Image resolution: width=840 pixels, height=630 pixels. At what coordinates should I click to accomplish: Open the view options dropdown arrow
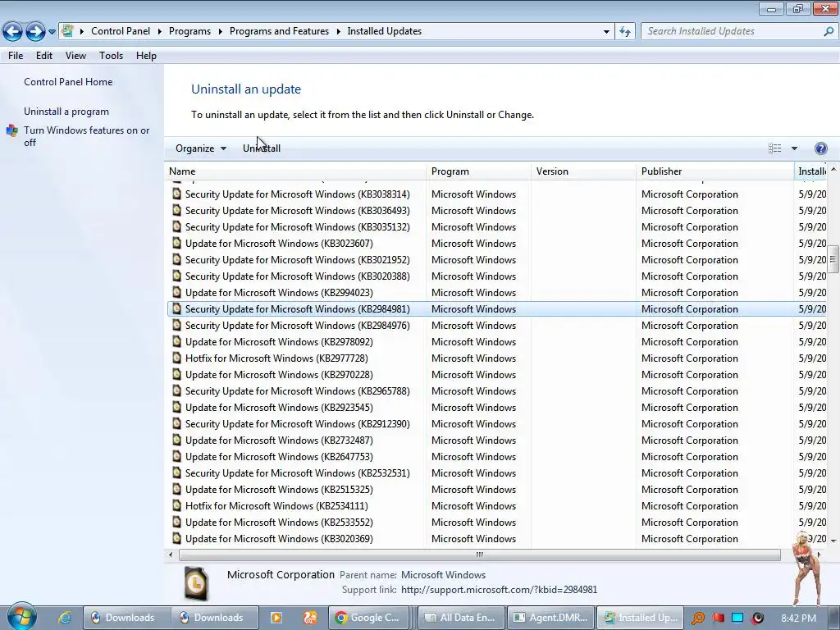[x=794, y=148]
